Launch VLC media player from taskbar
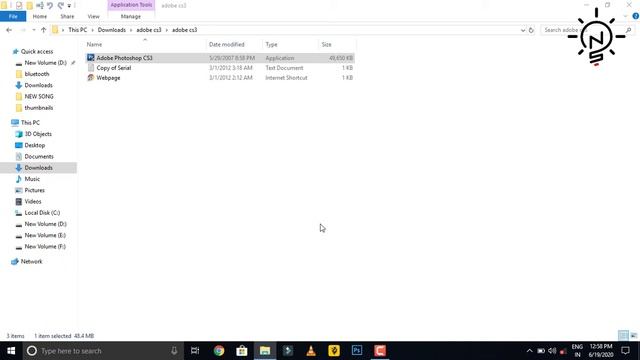 [311, 351]
